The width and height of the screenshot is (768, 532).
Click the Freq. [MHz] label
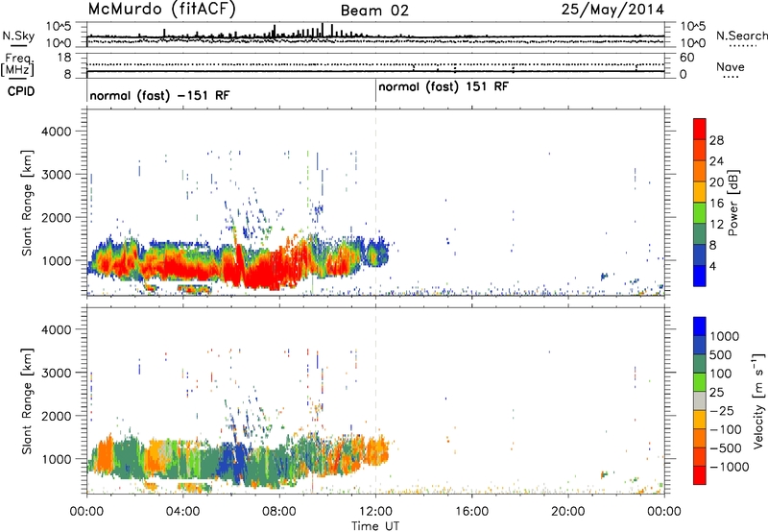[x=17, y=64]
